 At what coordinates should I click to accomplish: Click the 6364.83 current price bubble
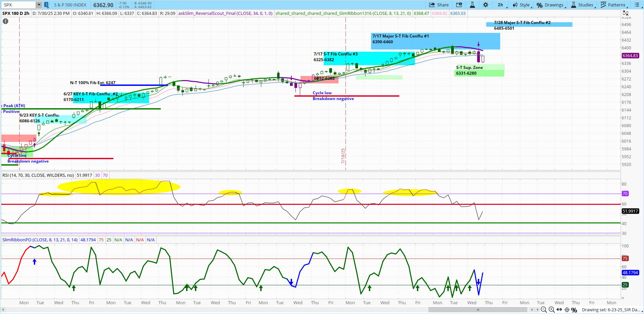(x=630, y=56)
